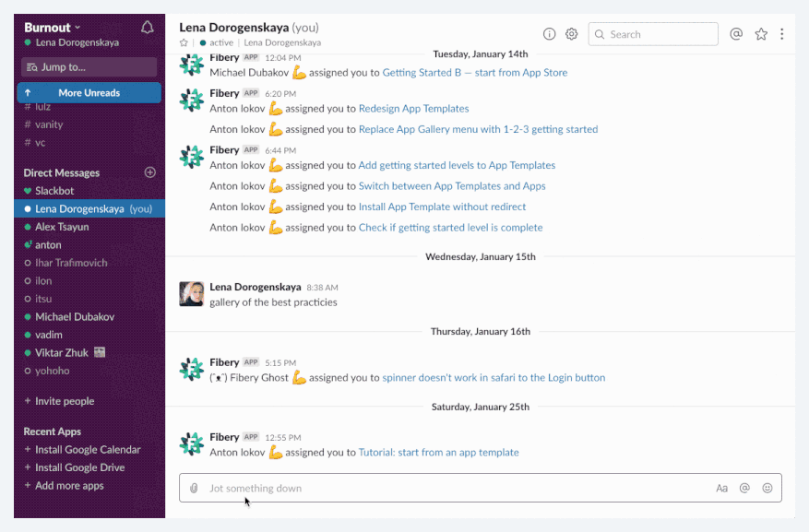The image size is (809, 532).
Task: Select Lena Dorogenskaya (you) direct message
Action: coord(89,208)
